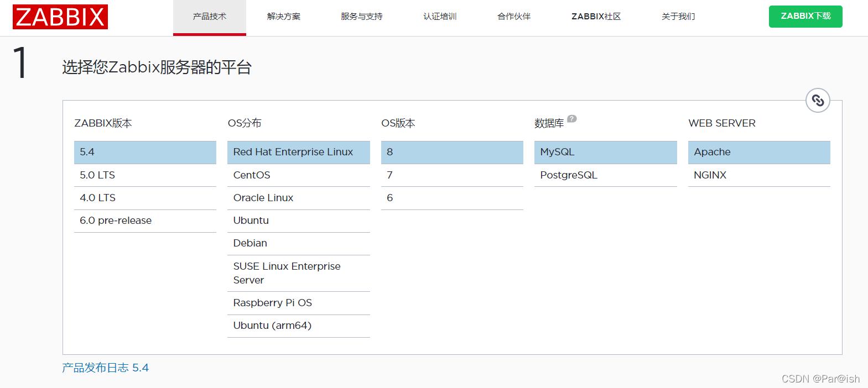Select OS version 6
Screen dimensions: 868x388
pyautogui.click(x=452, y=198)
